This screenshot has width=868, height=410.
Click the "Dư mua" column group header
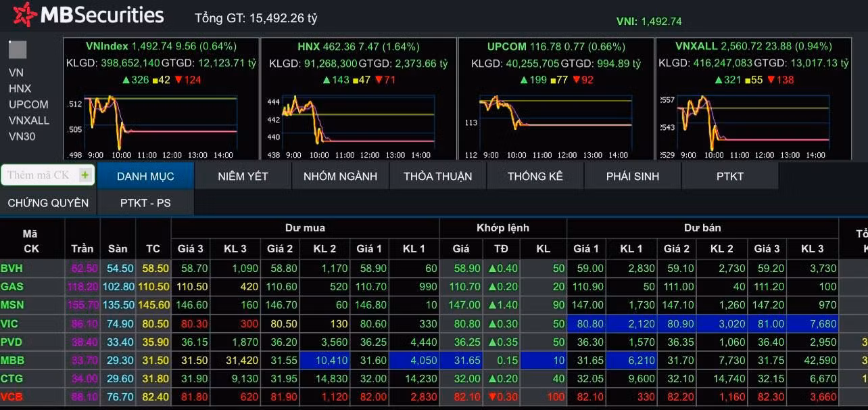(306, 228)
